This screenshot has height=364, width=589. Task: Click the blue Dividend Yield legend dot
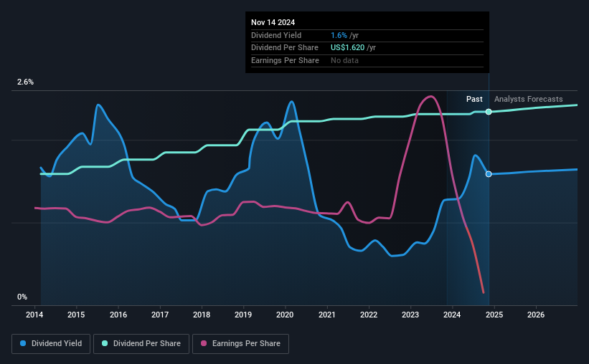pos(23,343)
